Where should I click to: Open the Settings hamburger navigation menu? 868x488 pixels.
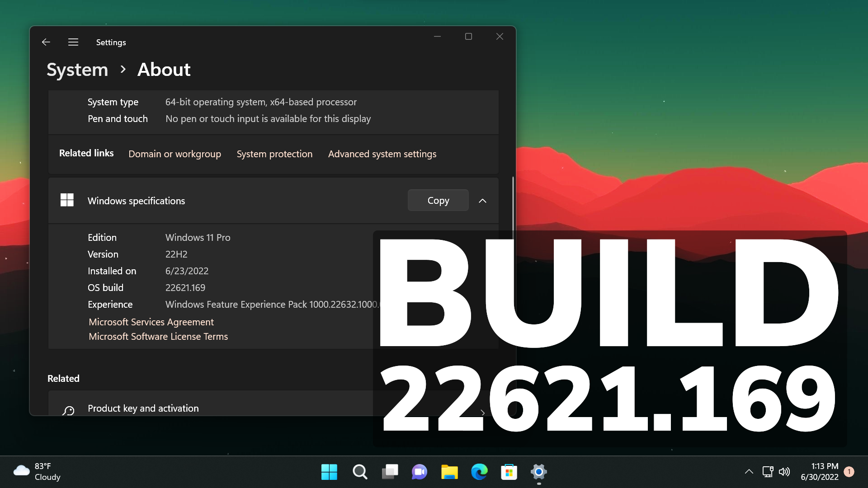[73, 42]
